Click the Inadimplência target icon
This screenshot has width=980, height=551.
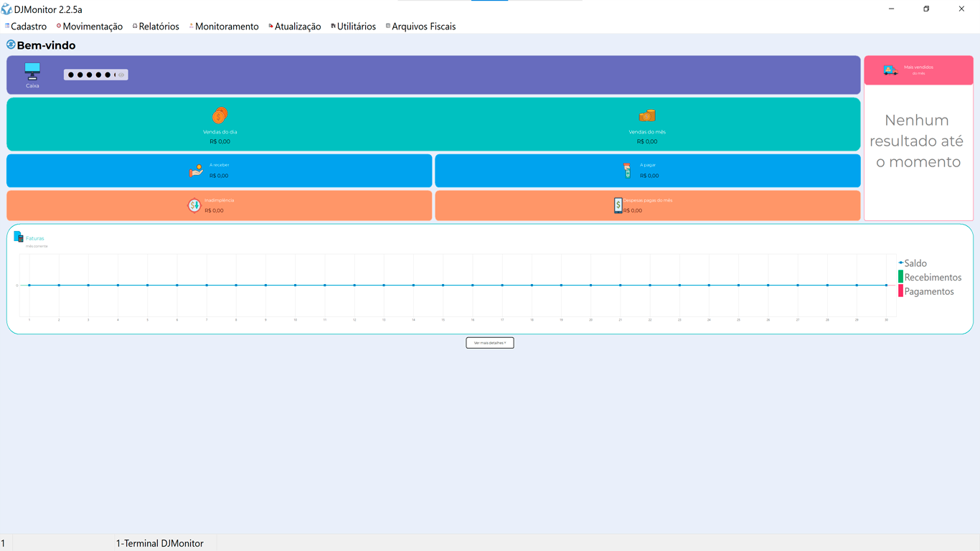[x=194, y=206]
